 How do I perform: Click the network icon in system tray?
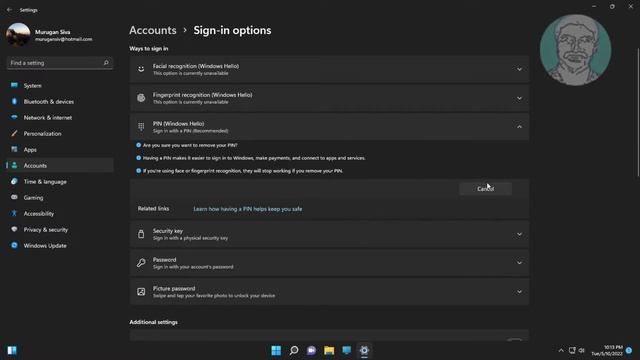[x=572, y=350]
